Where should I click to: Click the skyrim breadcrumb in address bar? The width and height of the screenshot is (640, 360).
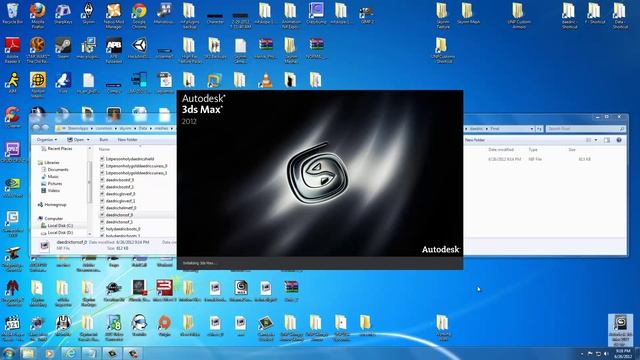125,128
